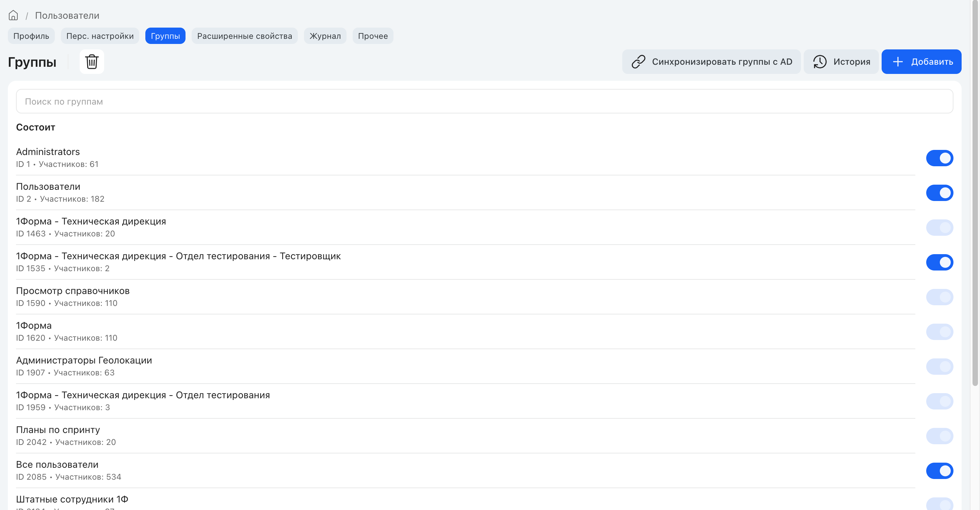
Task: Open Расширенные свойства tab
Action: pyautogui.click(x=245, y=36)
